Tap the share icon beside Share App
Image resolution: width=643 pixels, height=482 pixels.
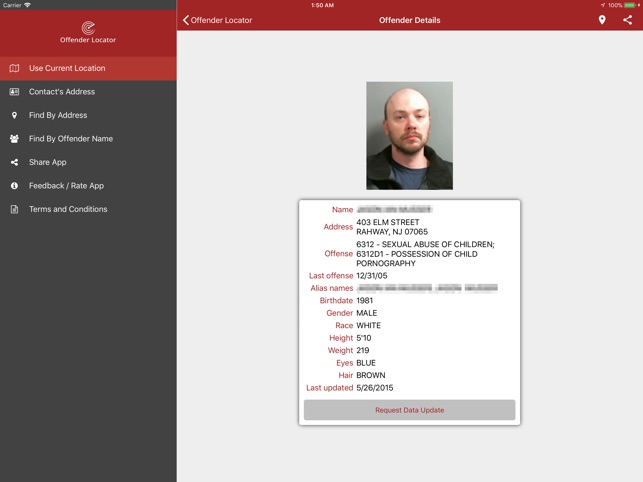coord(14,162)
